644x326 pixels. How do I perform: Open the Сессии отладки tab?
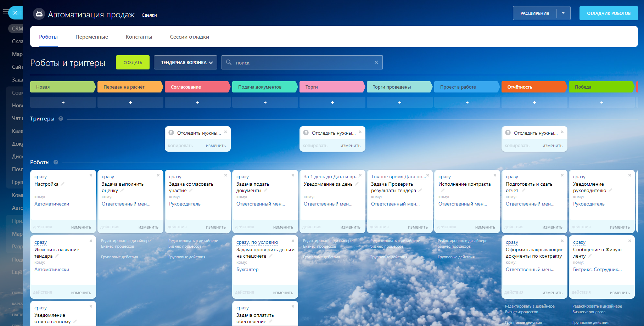[189, 37]
